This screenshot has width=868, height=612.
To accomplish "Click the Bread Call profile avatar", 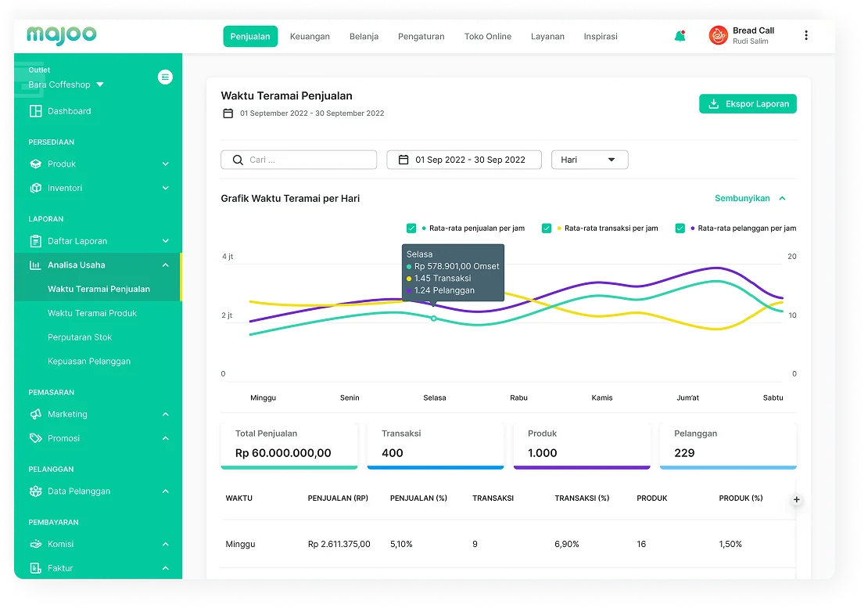I will [718, 35].
